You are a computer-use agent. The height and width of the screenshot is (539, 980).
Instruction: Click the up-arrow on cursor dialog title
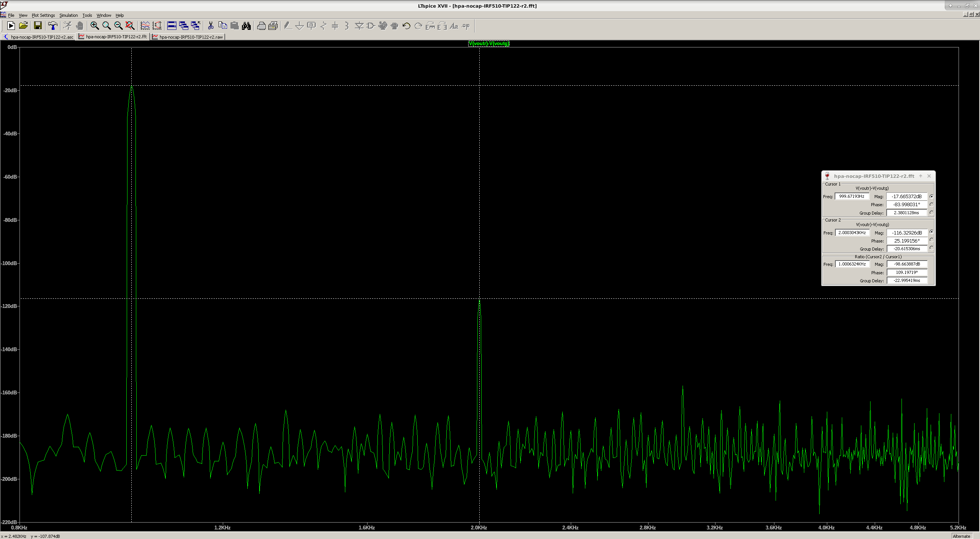point(921,176)
